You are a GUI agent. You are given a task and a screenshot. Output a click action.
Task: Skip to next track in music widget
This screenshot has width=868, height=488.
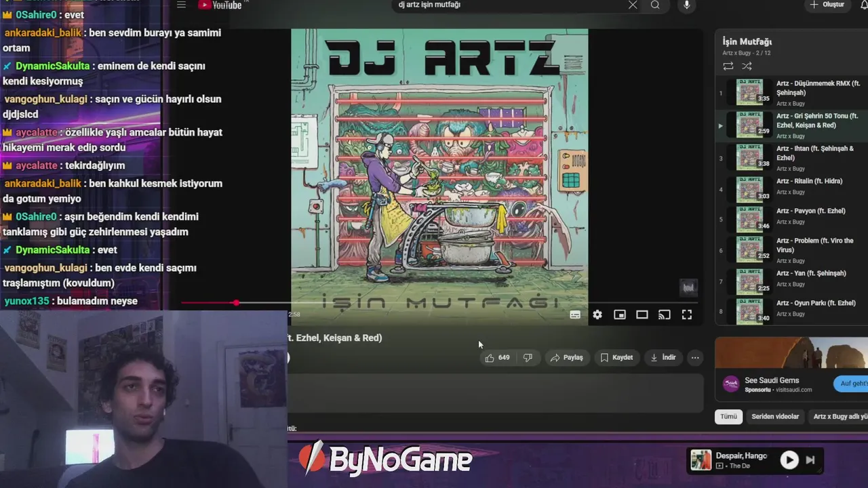coord(810,460)
